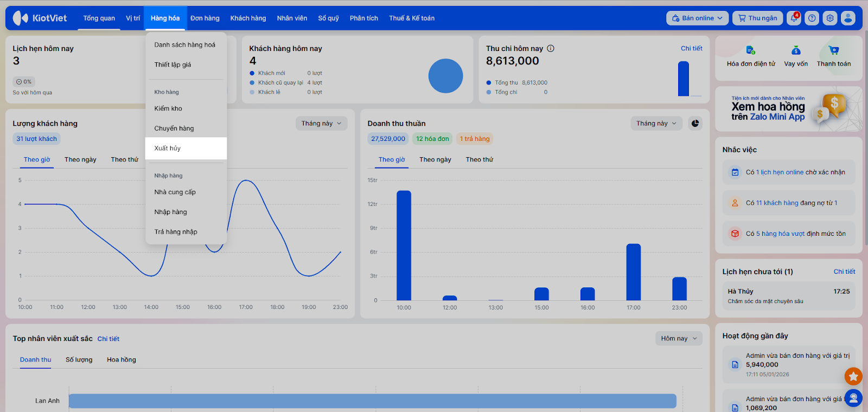
Task: Open the Xem hoa hồng Zalo Mini App banner
Action: tap(789, 109)
